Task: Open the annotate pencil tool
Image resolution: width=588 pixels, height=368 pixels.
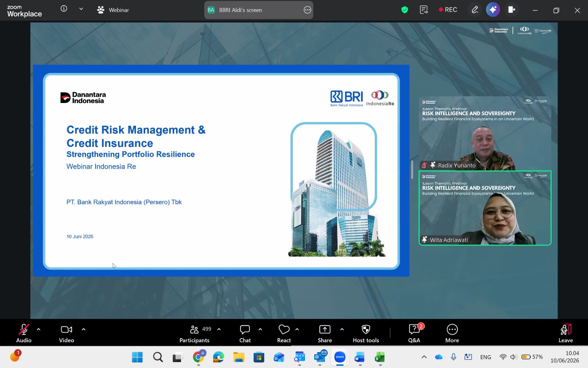Action: [475, 10]
